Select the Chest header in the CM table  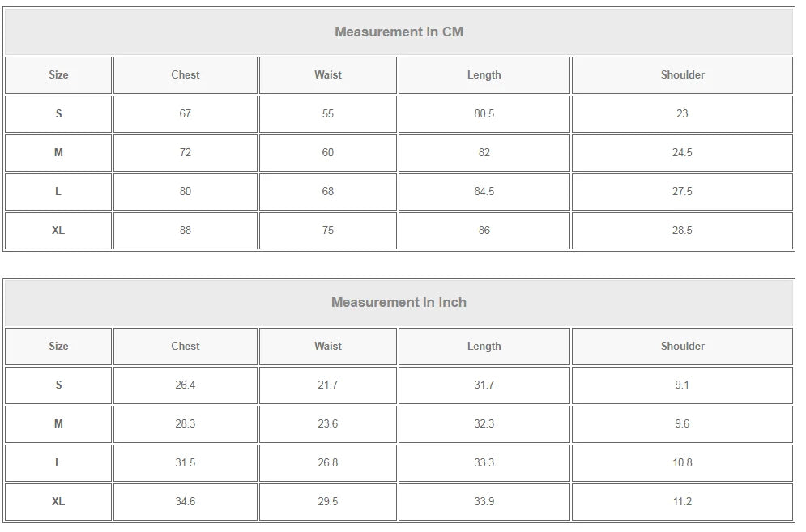coord(186,75)
